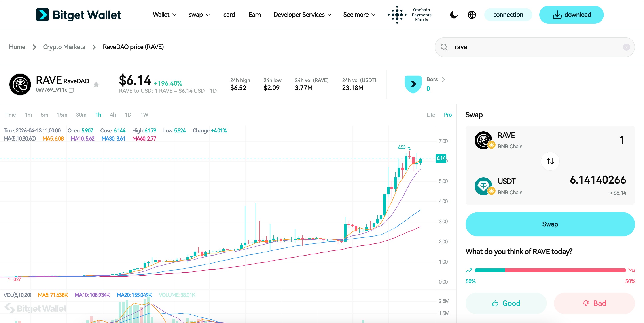
Task: Copy the RAVE contract address
Action: pyautogui.click(x=71, y=90)
